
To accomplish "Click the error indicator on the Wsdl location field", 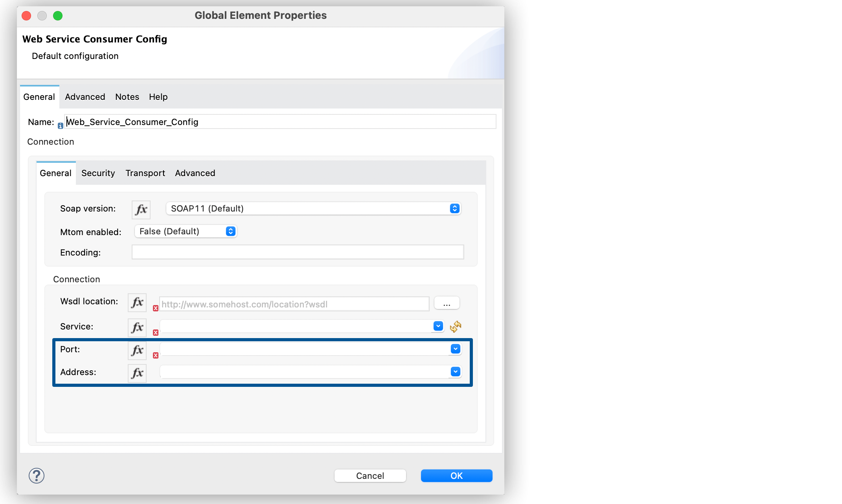I will click(155, 309).
